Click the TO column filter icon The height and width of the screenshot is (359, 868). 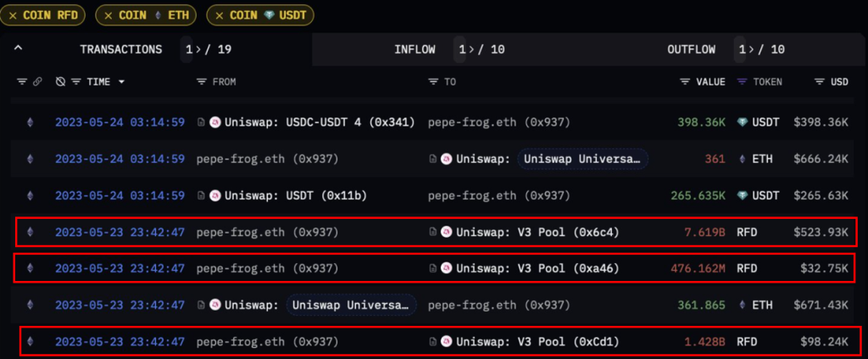tap(434, 81)
